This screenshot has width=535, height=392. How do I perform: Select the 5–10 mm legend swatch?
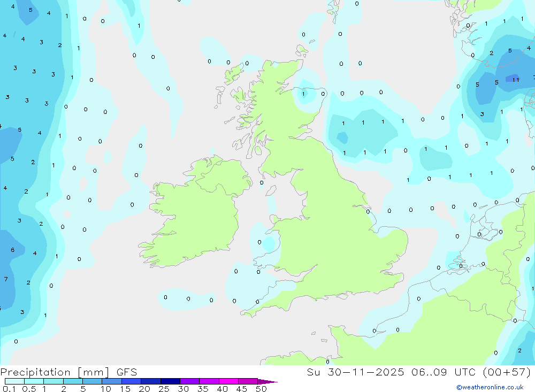click(x=92, y=381)
